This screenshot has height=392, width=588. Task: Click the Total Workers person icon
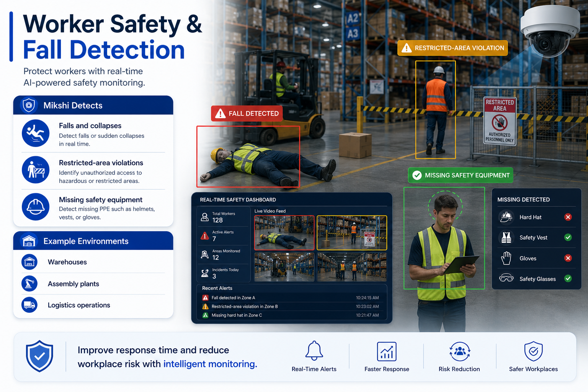(205, 217)
